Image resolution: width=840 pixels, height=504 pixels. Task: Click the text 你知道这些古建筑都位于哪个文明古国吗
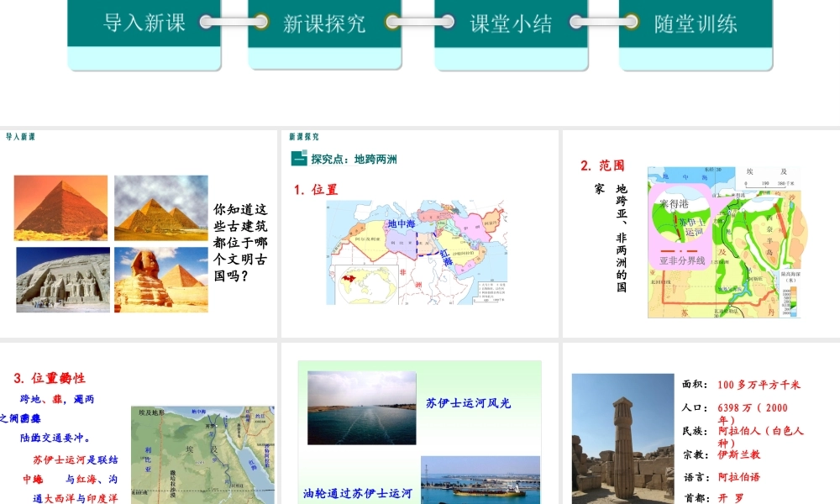[240, 242]
